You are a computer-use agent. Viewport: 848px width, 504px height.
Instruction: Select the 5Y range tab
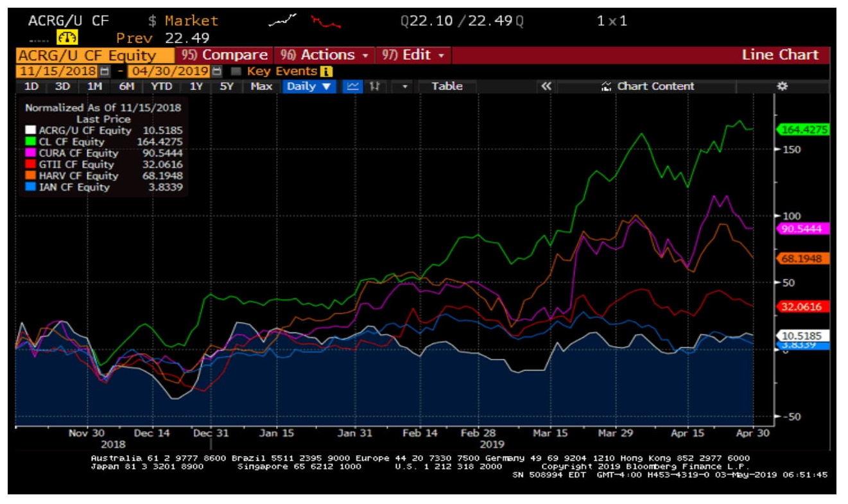click(227, 86)
